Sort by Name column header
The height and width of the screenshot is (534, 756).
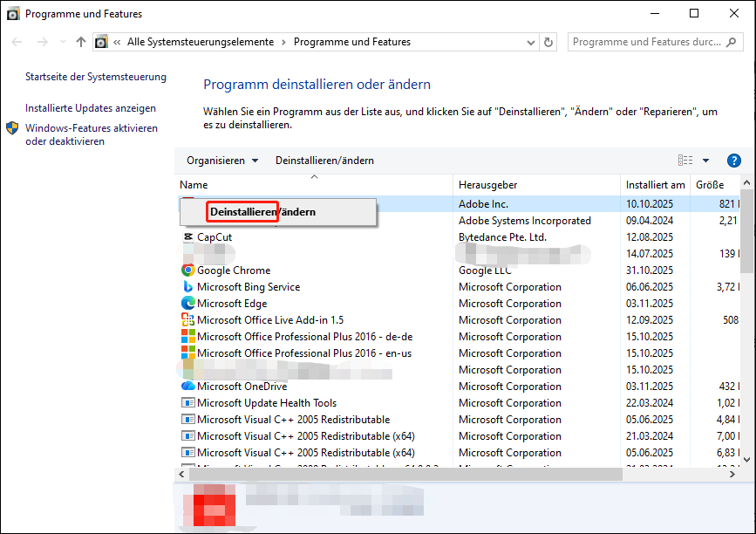pyautogui.click(x=314, y=185)
